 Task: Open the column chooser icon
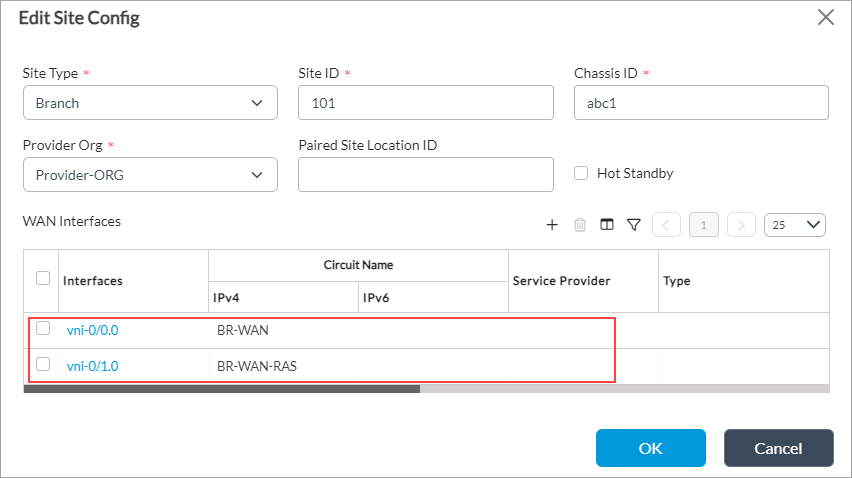click(x=606, y=225)
